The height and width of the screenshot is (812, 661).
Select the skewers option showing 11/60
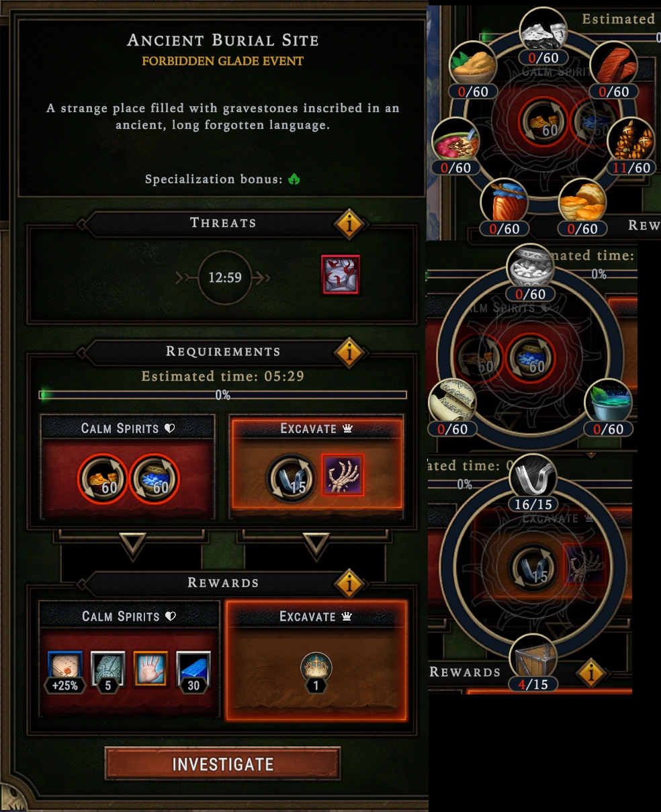(x=631, y=146)
